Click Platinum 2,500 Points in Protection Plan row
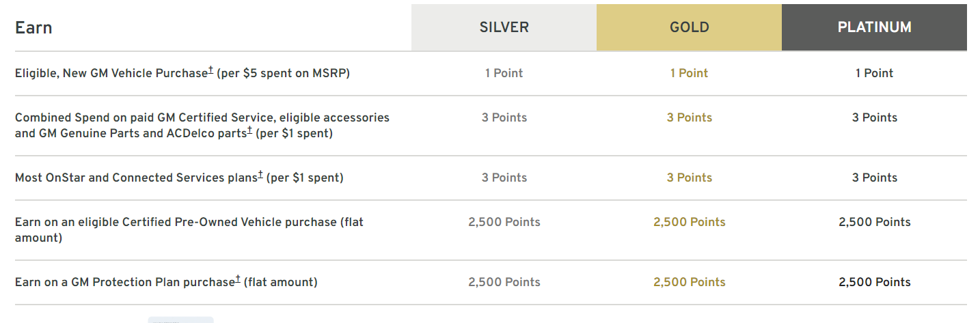This screenshot has height=323, width=980. [x=874, y=282]
